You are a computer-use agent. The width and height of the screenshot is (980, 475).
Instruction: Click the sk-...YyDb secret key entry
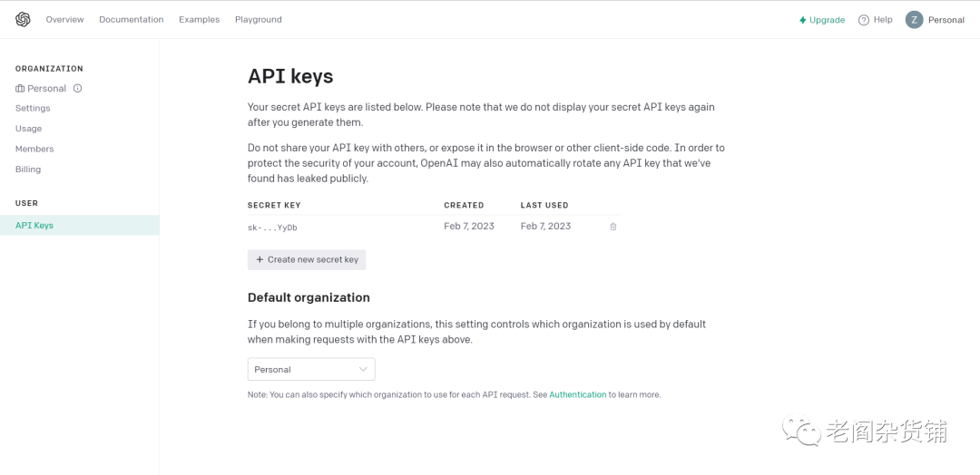pos(272,228)
